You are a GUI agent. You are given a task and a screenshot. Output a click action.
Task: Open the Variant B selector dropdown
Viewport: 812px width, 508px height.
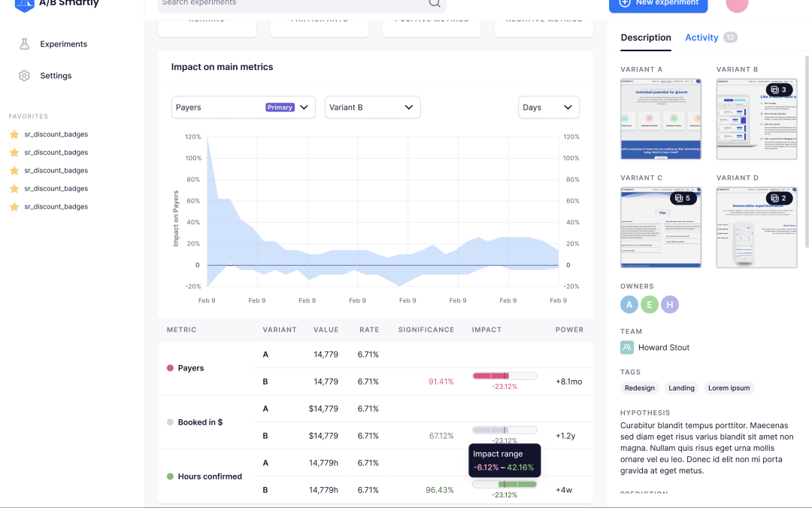pos(372,108)
